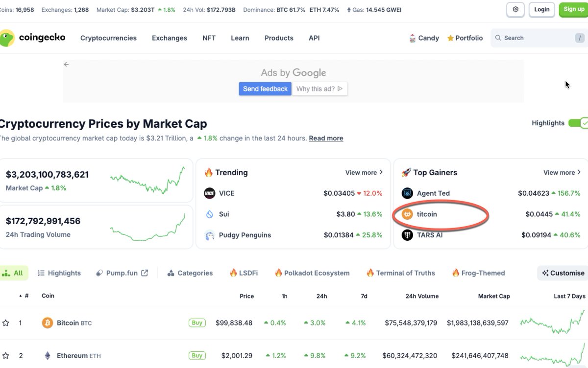
Task: Select Frog-Themed category
Action: tap(478, 273)
